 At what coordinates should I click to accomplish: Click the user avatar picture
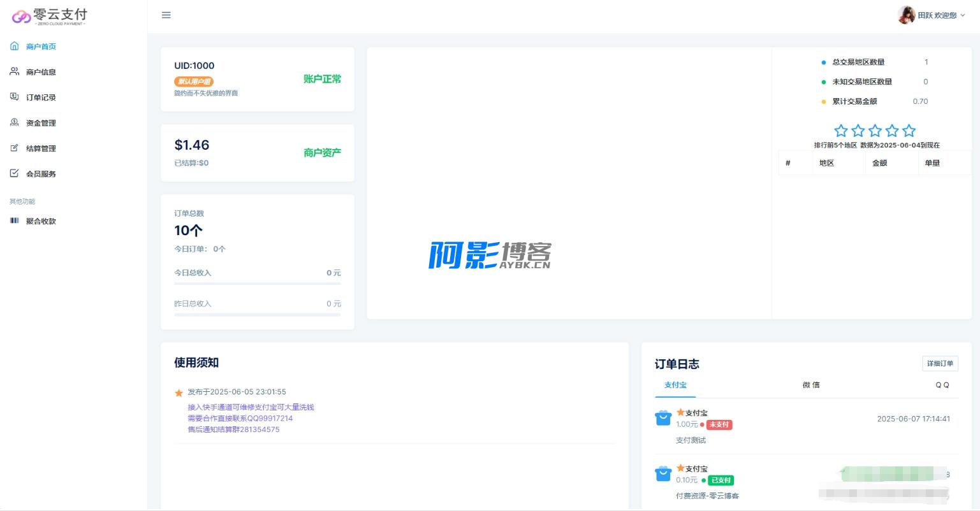point(906,15)
